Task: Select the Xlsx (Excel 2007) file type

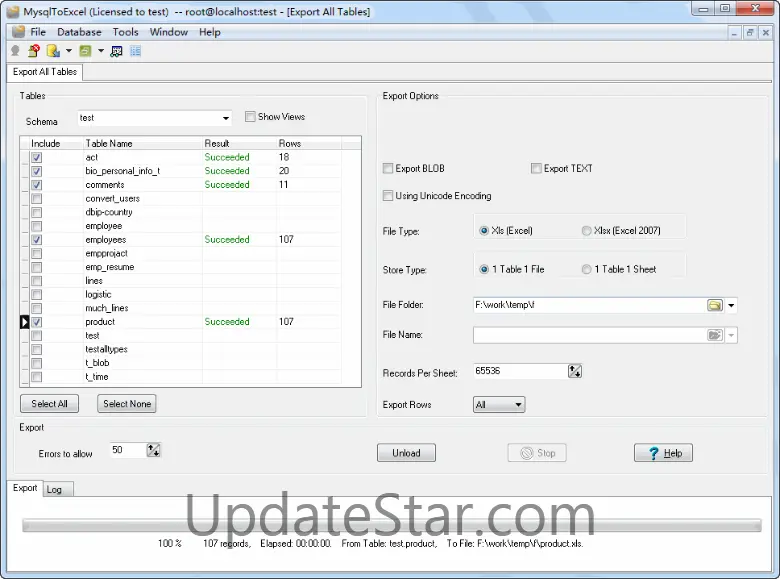Action: pyautogui.click(x=586, y=230)
